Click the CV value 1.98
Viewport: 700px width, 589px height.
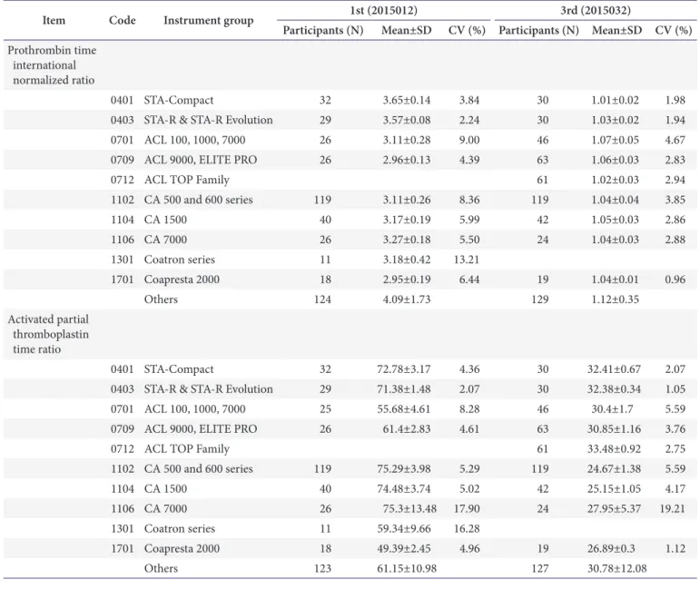pyautogui.click(x=675, y=100)
